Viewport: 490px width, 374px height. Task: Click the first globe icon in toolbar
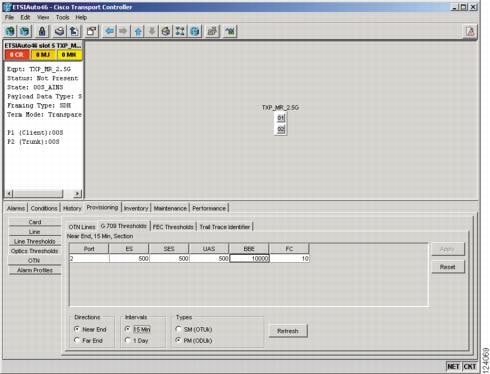coord(10,31)
